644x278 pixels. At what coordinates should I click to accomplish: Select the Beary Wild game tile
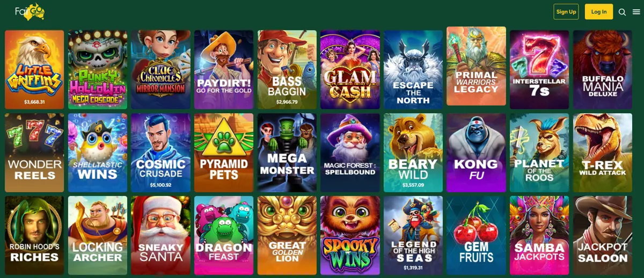tap(413, 152)
